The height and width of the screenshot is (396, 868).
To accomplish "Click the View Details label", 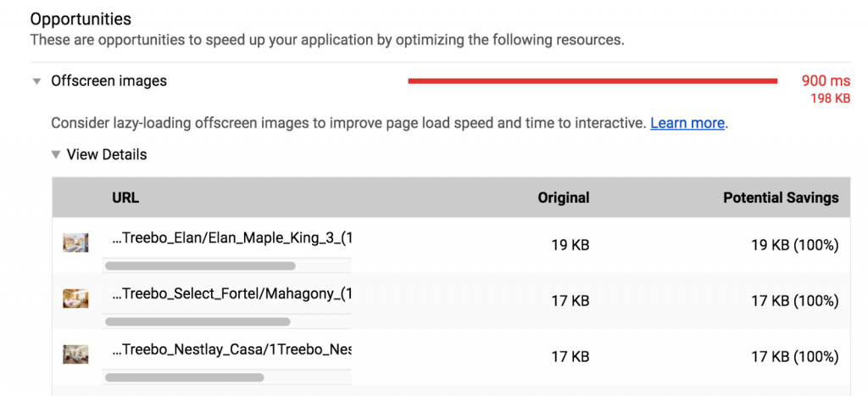I will 106,154.
